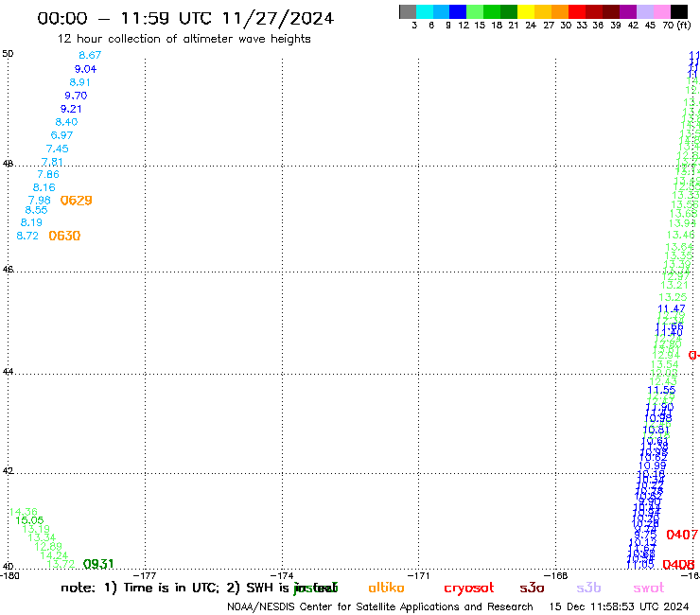Click the wave height value 8.40
700x615 pixels.
coord(66,122)
